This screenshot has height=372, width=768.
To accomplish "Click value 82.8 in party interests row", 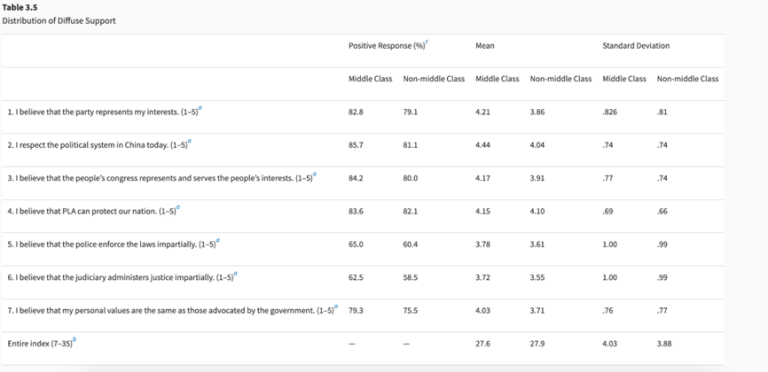I will pyautogui.click(x=356, y=112).
